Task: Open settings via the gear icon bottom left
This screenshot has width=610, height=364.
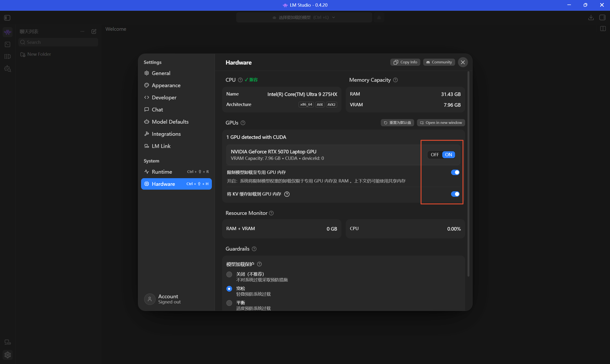Action: (x=8, y=355)
